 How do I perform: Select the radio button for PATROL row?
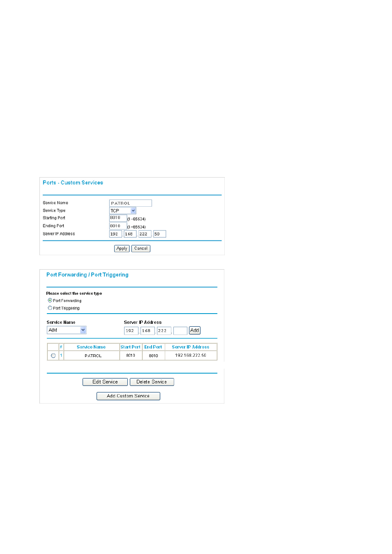point(53,355)
